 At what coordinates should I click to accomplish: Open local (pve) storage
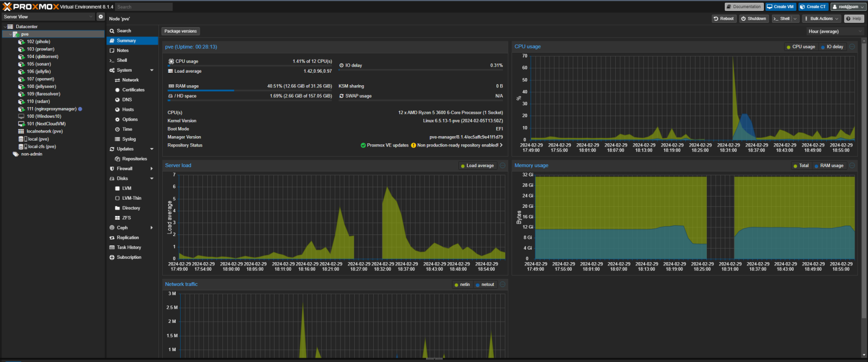39,139
